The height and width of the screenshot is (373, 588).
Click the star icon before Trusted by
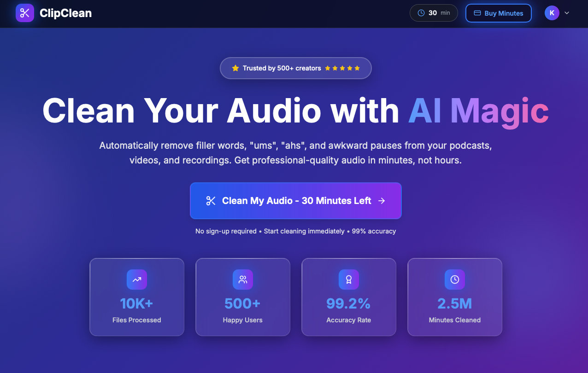pos(235,68)
